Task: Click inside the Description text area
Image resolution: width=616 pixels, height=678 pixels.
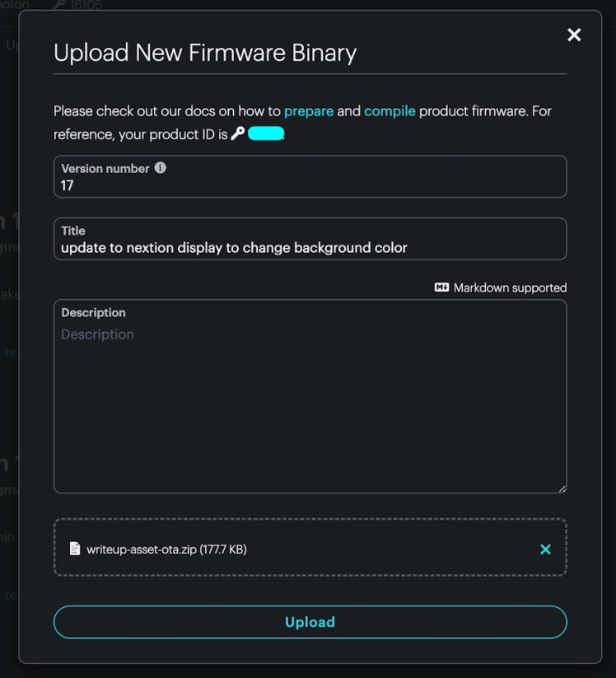Action: click(x=310, y=396)
